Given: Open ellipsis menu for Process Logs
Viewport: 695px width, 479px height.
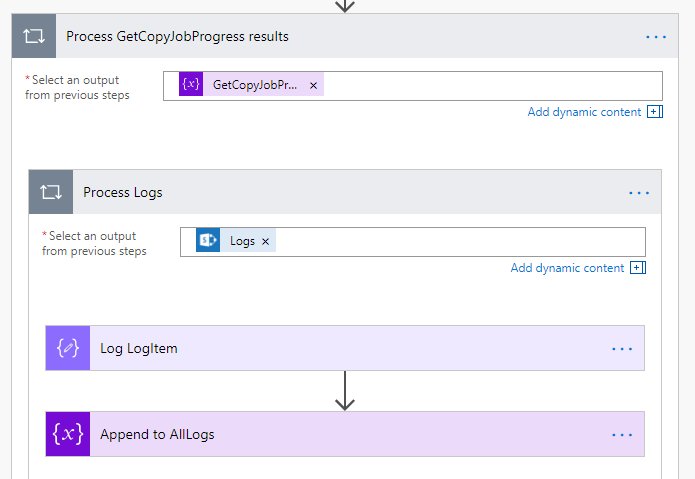Looking at the screenshot, I should (x=639, y=192).
